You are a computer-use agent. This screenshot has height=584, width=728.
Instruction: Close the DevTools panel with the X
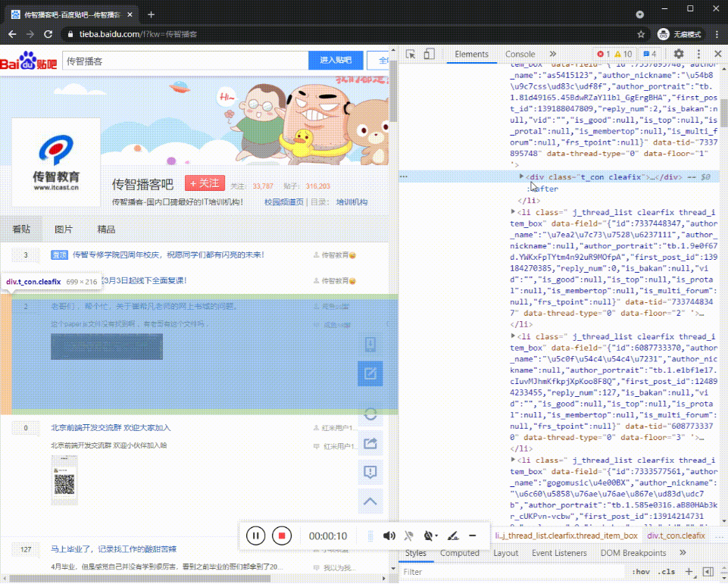tap(718, 54)
